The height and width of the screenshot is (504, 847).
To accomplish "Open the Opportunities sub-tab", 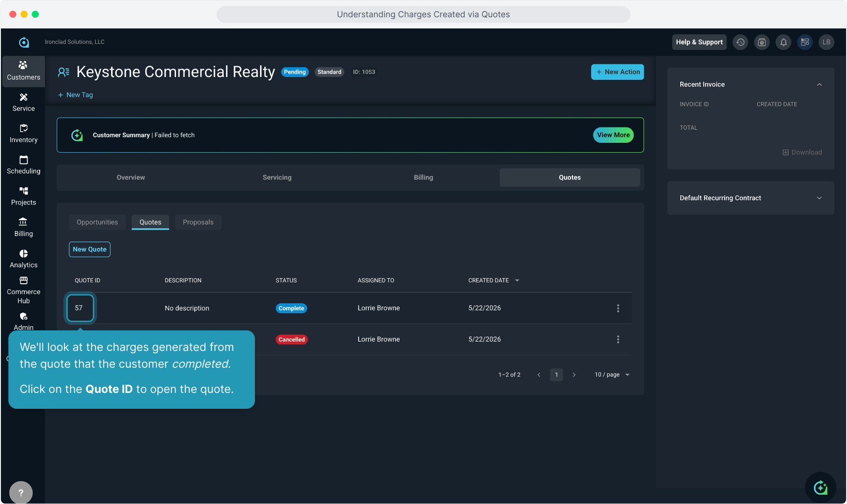I will [97, 222].
